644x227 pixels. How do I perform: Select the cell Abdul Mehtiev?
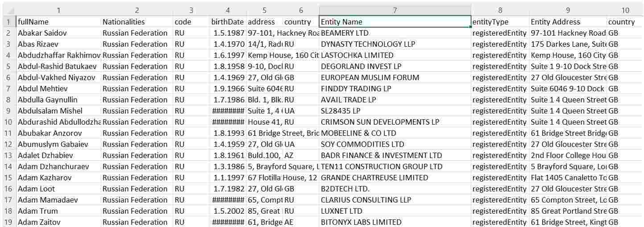[58, 89]
